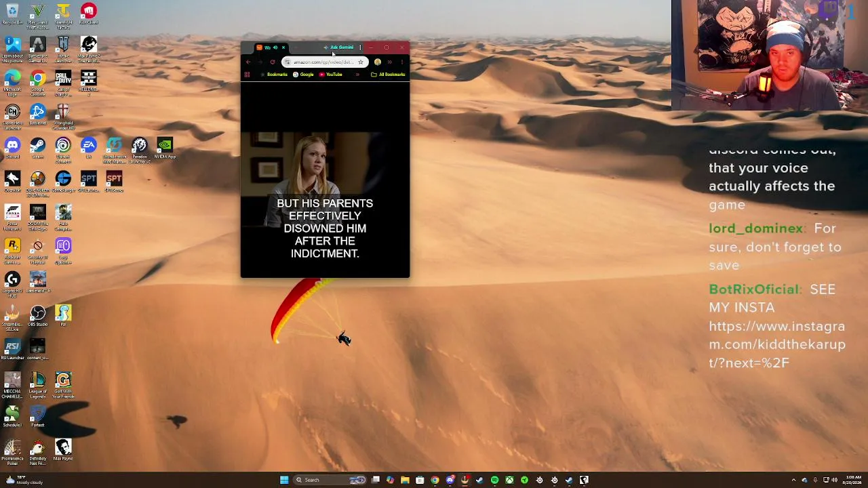Open the Recycle Bin desktop icon

[x=12, y=15]
